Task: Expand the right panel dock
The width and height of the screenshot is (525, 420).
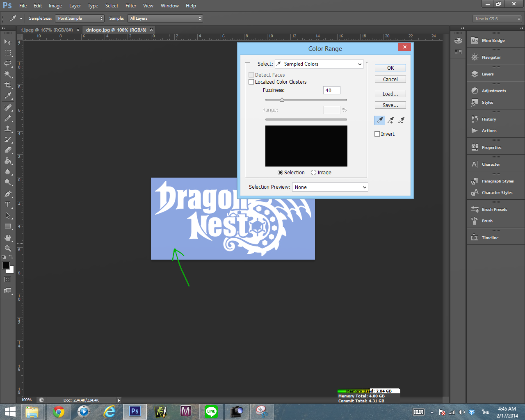Action: point(522,28)
